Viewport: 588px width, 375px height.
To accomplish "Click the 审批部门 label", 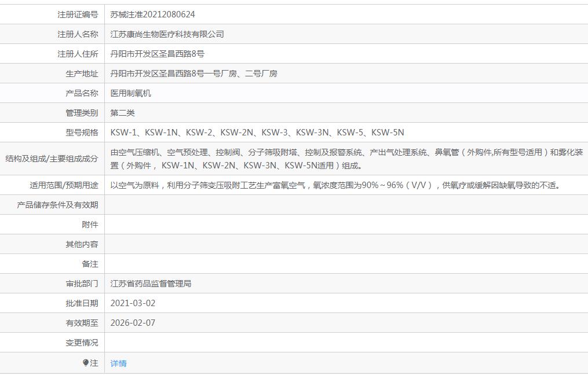I will click(82, 284).
